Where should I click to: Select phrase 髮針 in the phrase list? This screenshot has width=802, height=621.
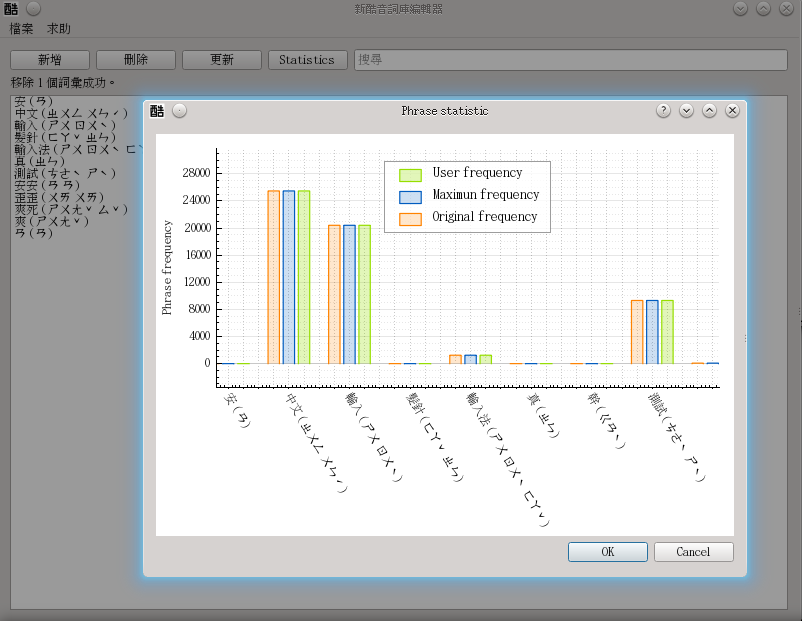point(65,137)
